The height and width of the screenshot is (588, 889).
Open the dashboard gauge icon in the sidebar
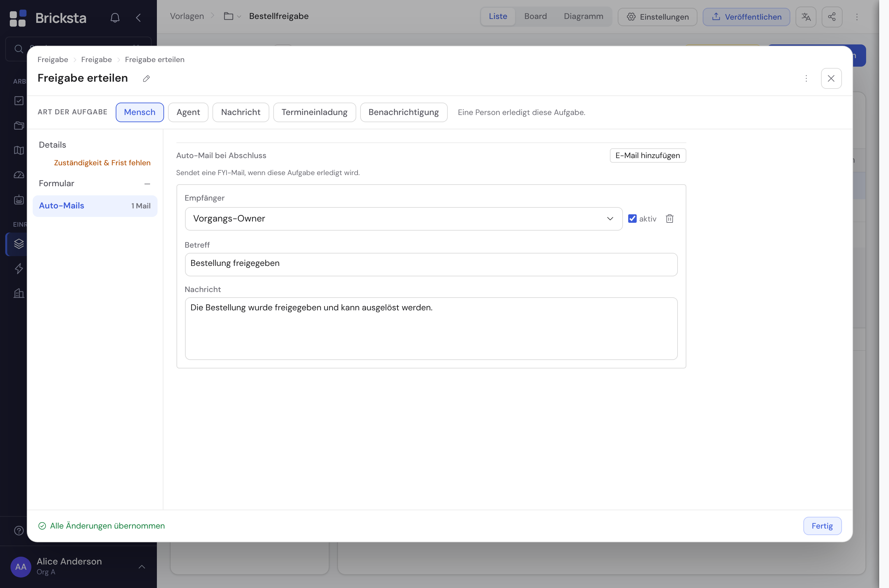coord(19,175)
